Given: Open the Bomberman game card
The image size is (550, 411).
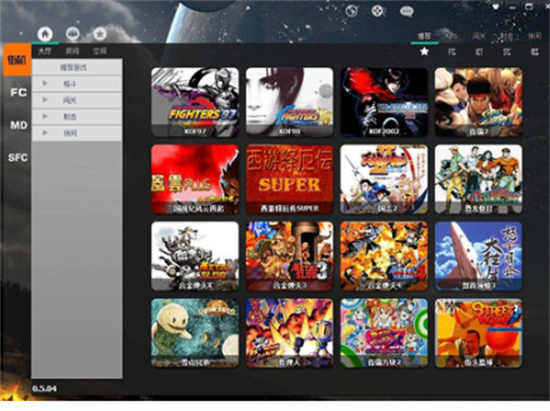Looking at the screenshot, I should point(289,333).
